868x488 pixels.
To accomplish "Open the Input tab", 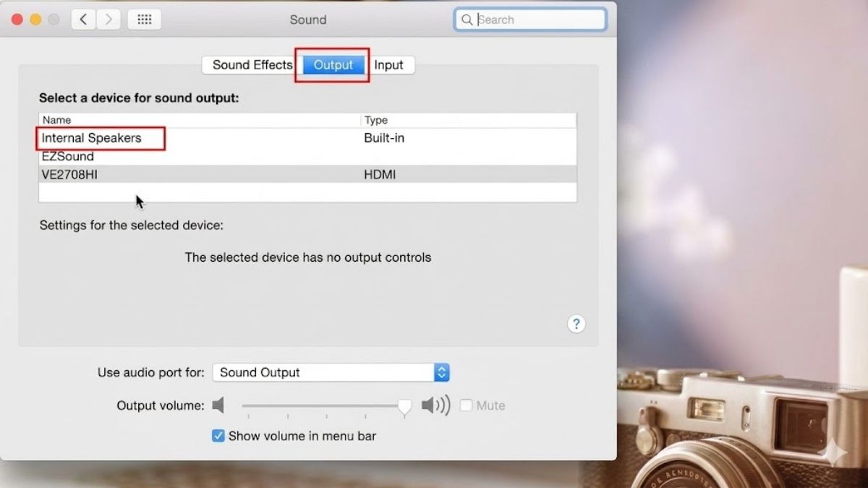I will coord(389,65).
